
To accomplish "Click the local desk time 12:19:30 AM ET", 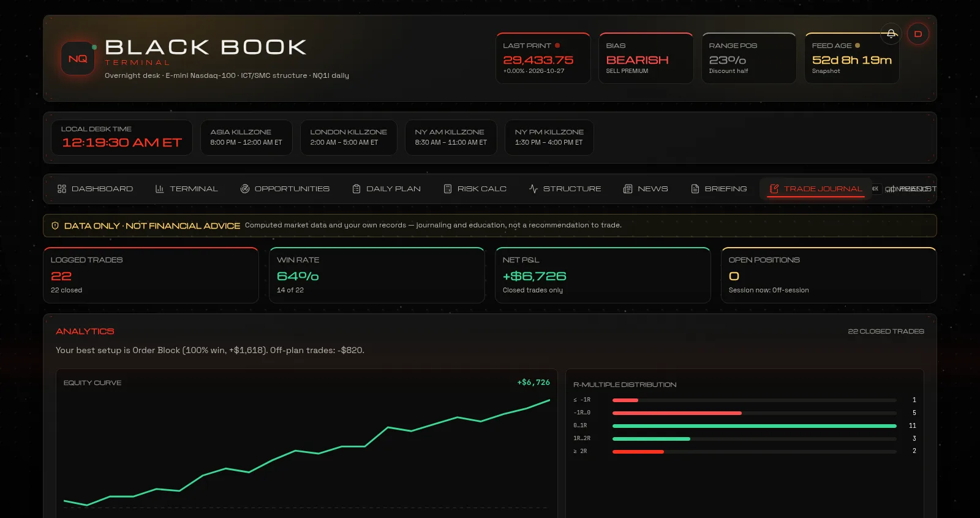I will coord(122,143).
